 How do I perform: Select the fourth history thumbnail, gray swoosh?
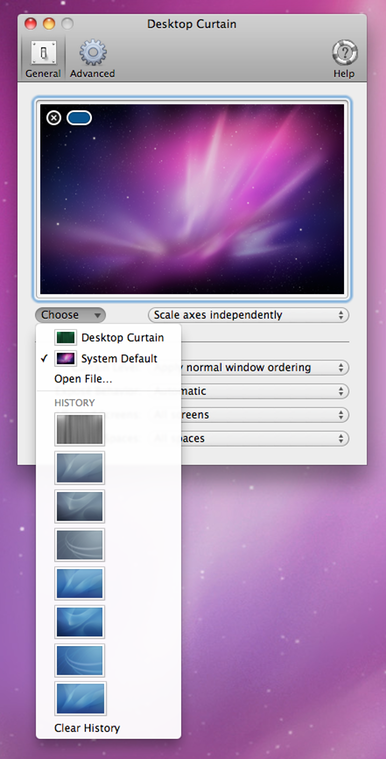coord(79,545)
